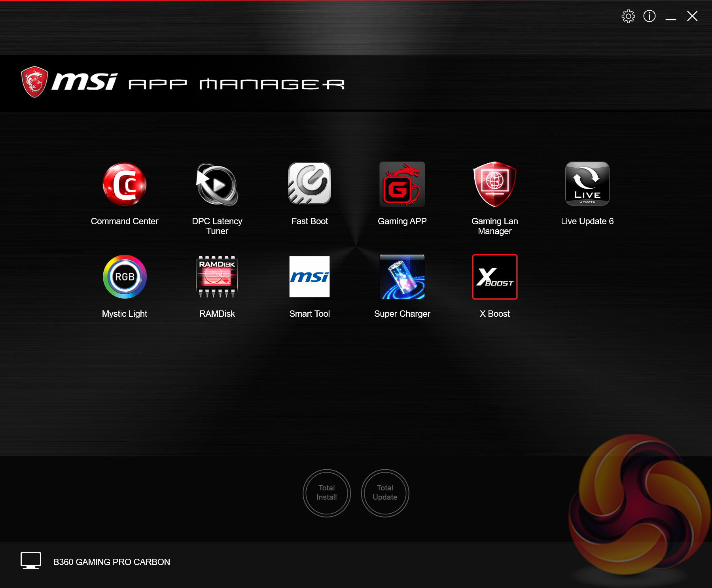Click the RAMDisk label

[x=217, y=314]
